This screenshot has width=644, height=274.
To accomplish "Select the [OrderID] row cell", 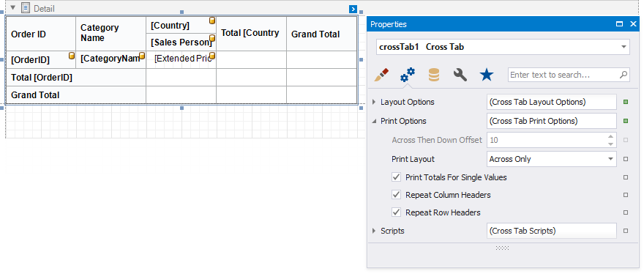I will (41, 59).
